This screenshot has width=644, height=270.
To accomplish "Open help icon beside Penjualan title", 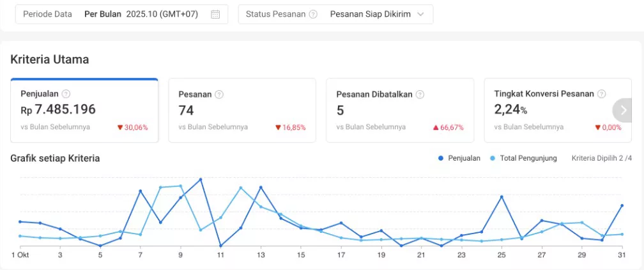I will point(66,94).
